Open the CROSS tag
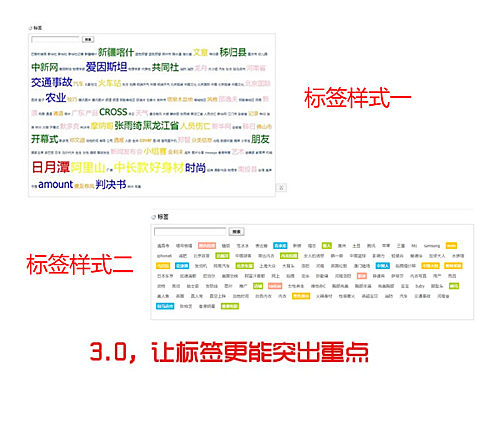This screenshot has width=500, height=429. coord(113,112)
